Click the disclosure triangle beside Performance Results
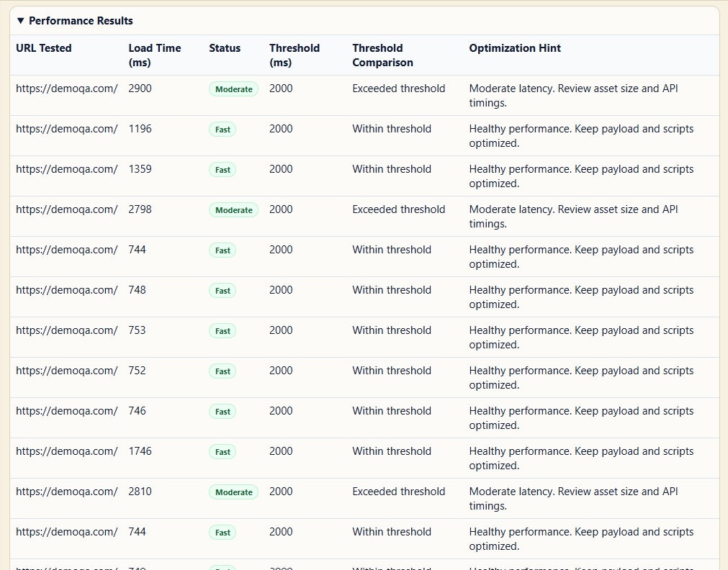Viewport: 728px width, 570px height. coord(19,21)
